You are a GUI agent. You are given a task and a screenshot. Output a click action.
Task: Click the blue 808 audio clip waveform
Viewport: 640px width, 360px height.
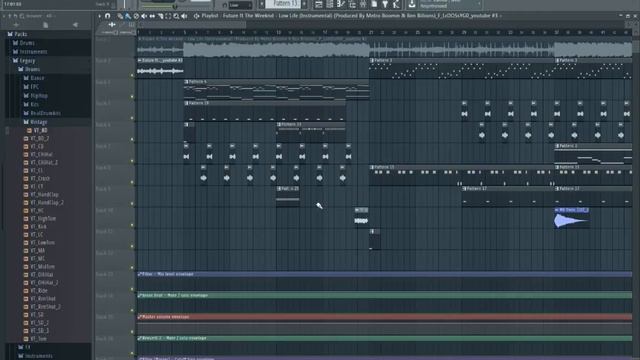click(x=571, y=221)
